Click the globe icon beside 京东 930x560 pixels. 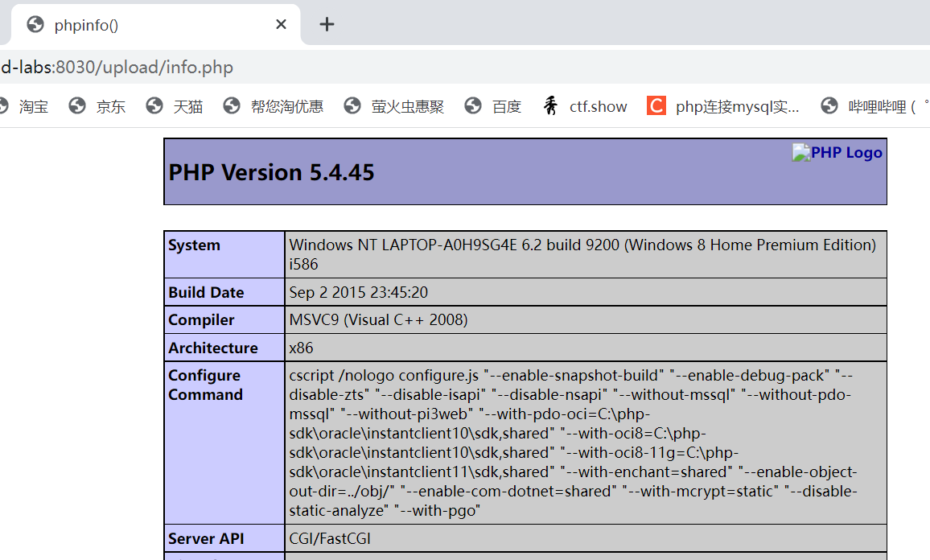pyautogui.click(x=77, y=106)
